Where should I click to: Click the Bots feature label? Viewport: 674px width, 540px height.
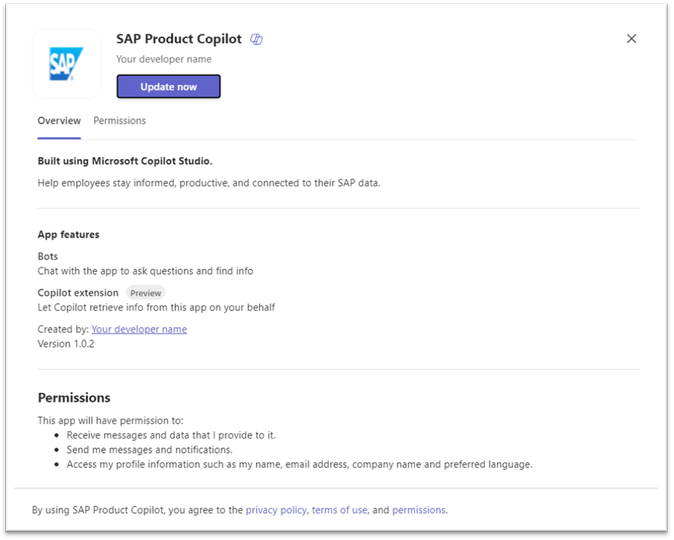(x=48, y=257)
